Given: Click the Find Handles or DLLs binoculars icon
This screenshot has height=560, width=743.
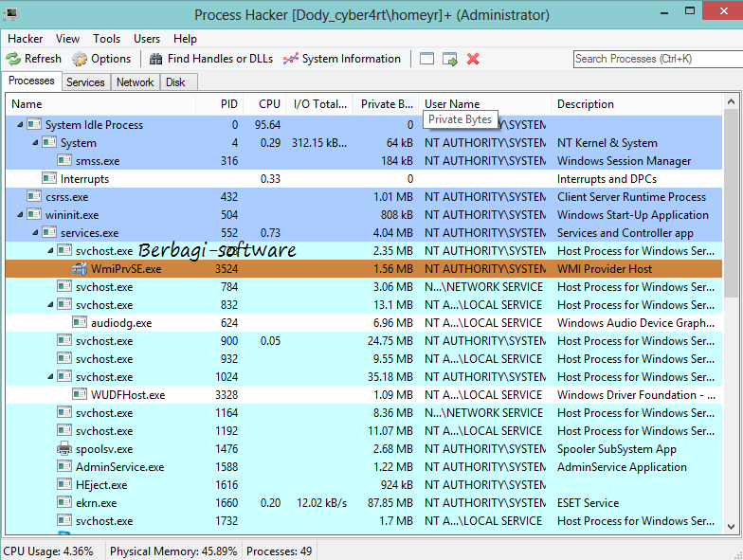Looking at the screenshot, I should (155, 59).
